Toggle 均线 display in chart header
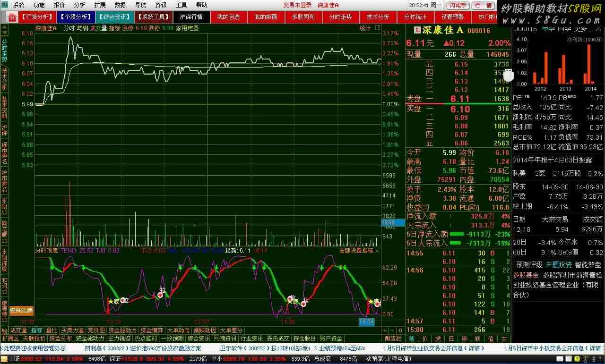Viewport: 605px width, 364px height. click(83, 28)
